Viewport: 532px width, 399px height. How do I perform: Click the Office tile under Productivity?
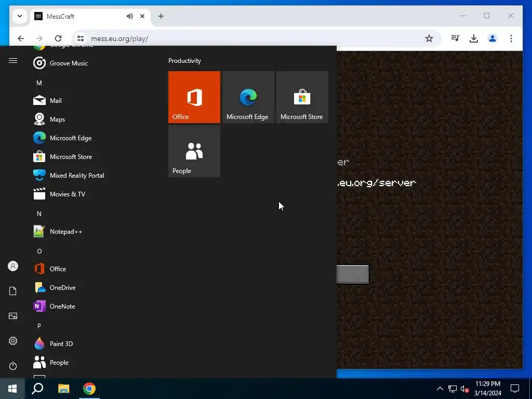tap(194, 97)
